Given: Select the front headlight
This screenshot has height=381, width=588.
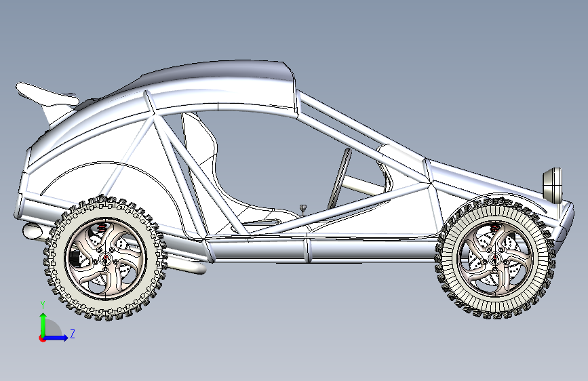Looking at the screenshot, I should (553, 185).
